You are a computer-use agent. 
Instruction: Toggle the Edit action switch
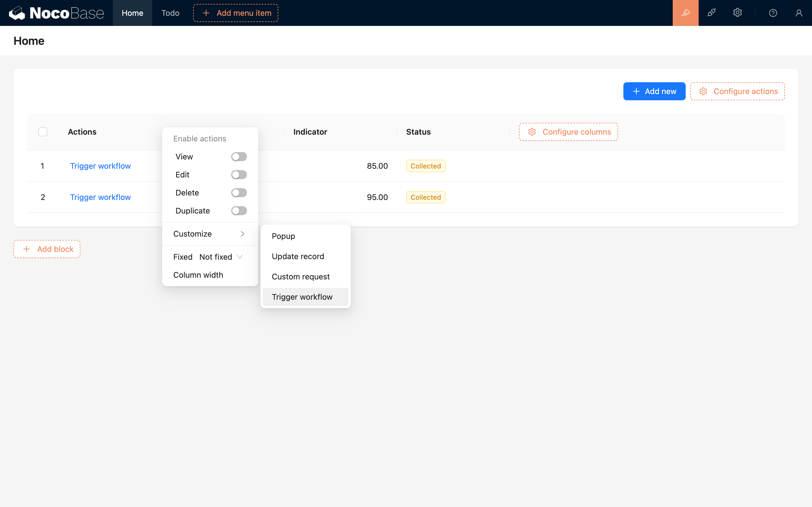coord(239,174)
